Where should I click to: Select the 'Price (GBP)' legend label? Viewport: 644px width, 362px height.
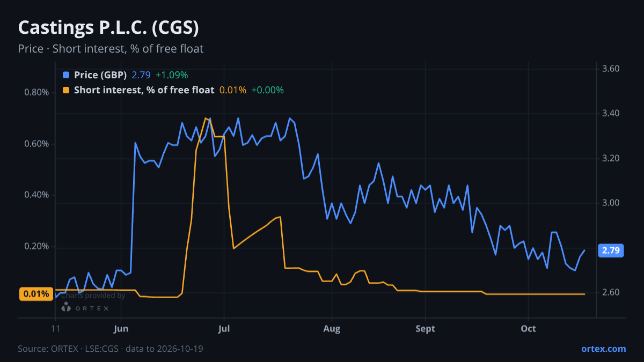100,75
